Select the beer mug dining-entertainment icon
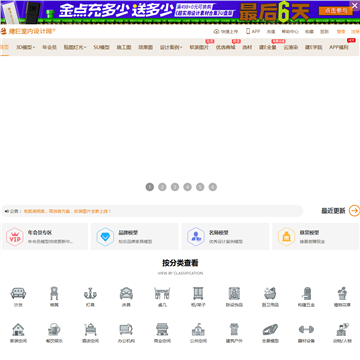360x360 pixels. (x=54, y=330)
